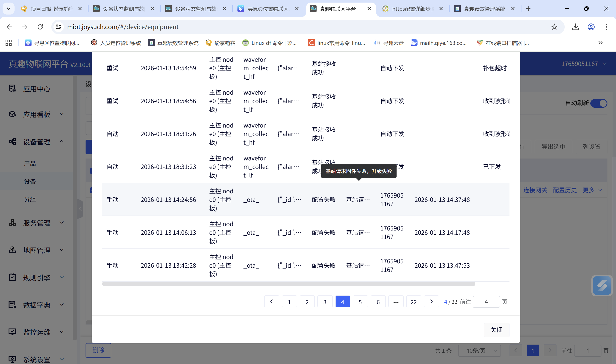Open the 配置历史 link
Screen dimensions: 616x364
pos(564,190)
